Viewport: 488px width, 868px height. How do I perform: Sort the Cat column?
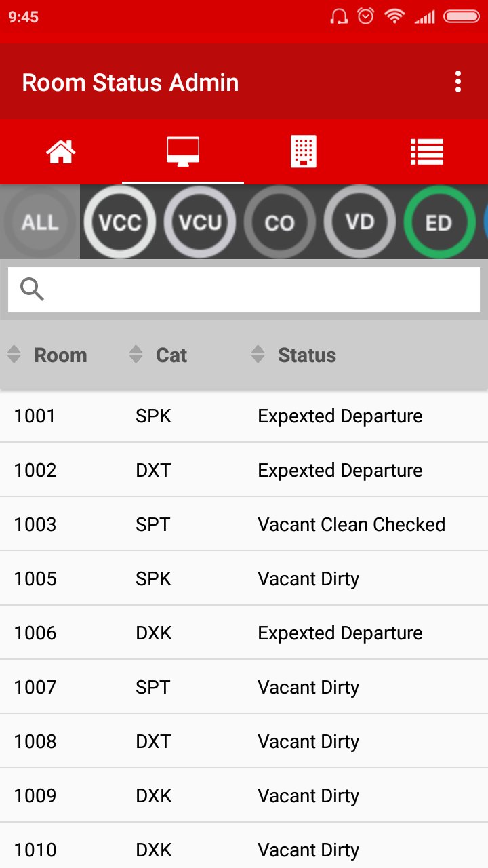pos(136,354)
